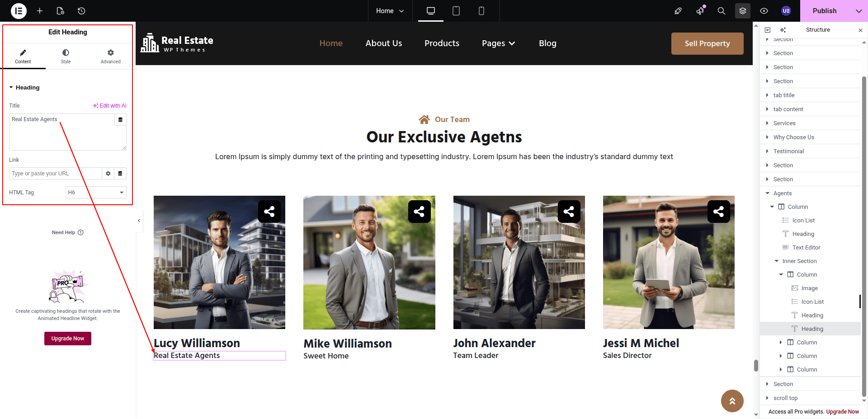Image resolution: width=868 pixels, height=419 pixels.
Task: Switch to mobile responsive view
Action: pos(481,11)
